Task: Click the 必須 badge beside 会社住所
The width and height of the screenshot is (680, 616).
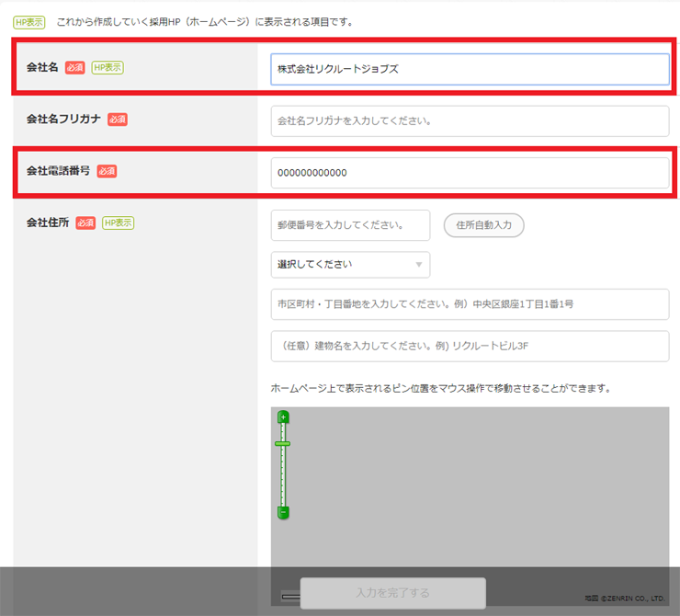Action: pyautogui.click(x=85, y=222)
